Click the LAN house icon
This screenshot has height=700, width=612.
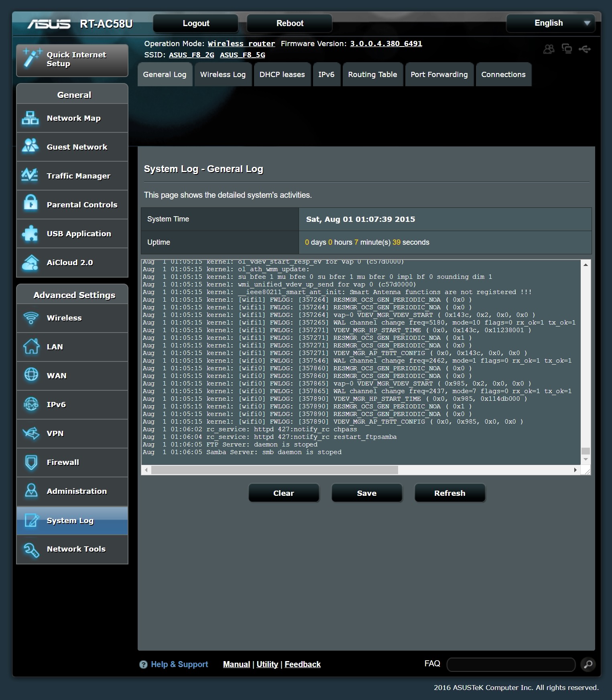coord(30,347)
